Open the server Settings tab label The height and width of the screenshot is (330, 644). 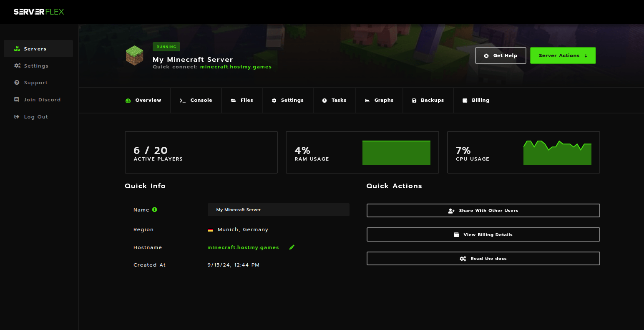(x=292, y=100)
